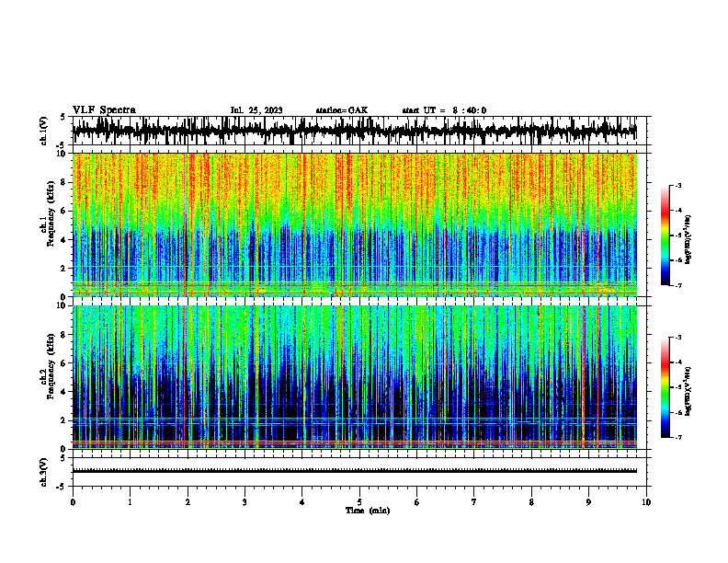
Task: Click the time axis tick label "7"
Action: coord(474,502)
